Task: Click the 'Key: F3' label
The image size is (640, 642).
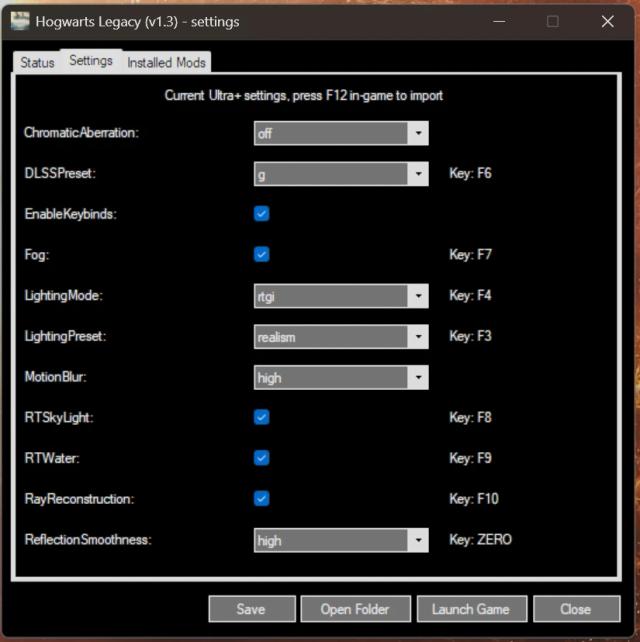Action: pos(470,336)
